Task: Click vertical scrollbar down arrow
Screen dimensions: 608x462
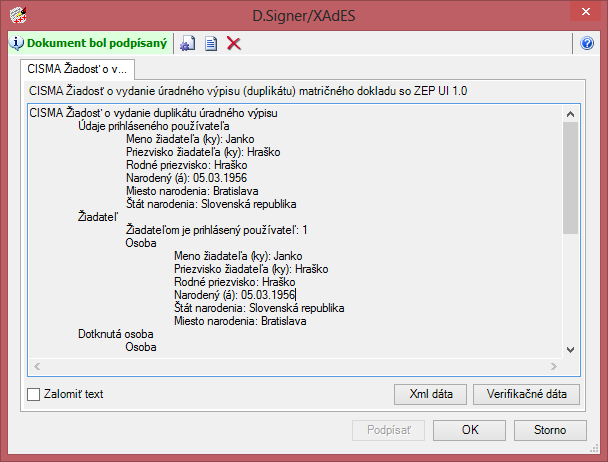Action: coord(570,350)
